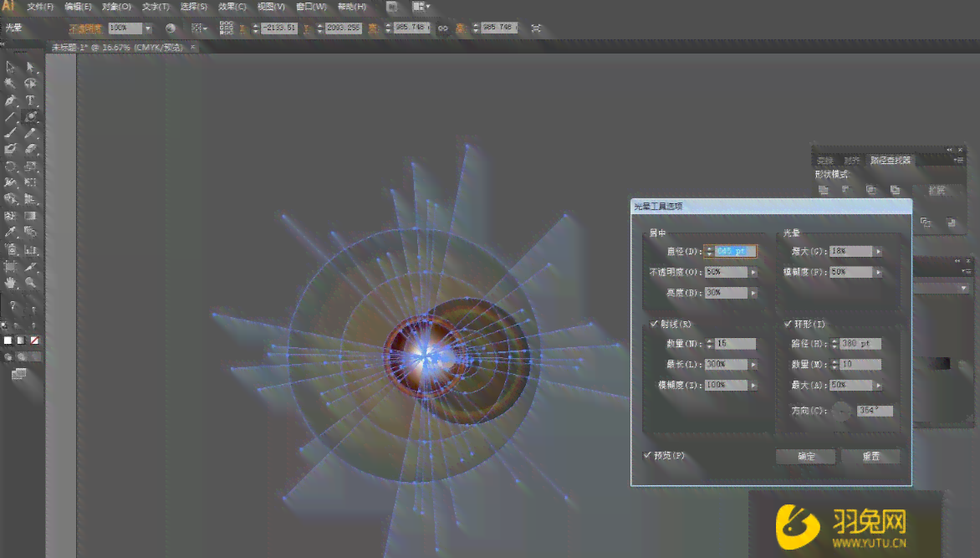Open 增大(G) 18% slider arrow
The image size is (980, 558).
tap(878, 252)
